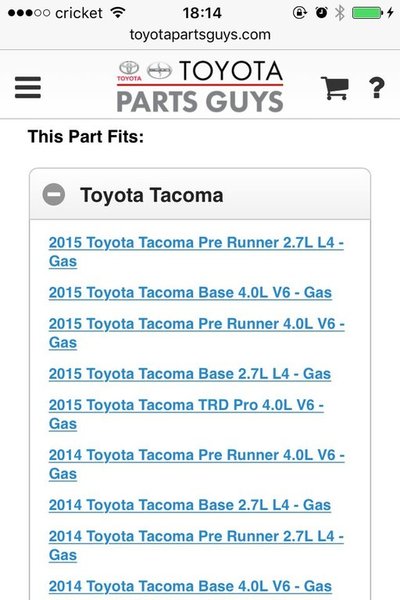Tap the battery icon in status bar
This screenshot has height=600, width=400.
[367, 13]
